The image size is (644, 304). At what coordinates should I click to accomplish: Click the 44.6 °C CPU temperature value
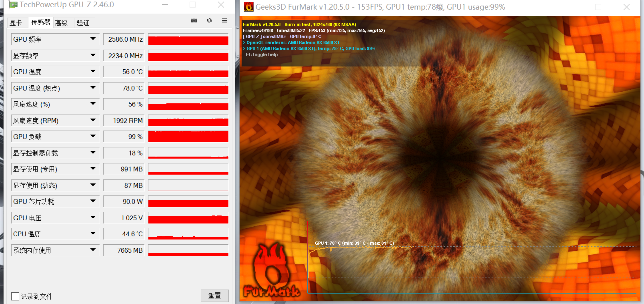(124, 234)
